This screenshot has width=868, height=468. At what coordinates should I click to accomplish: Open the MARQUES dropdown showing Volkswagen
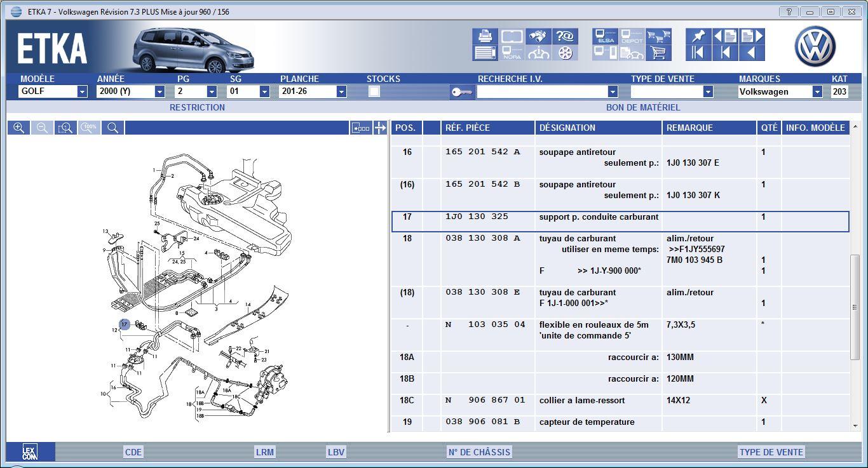click(817, 91)
